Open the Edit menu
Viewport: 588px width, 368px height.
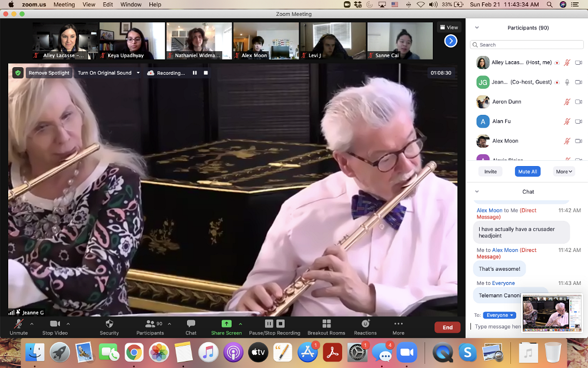[x=108, y=5]
